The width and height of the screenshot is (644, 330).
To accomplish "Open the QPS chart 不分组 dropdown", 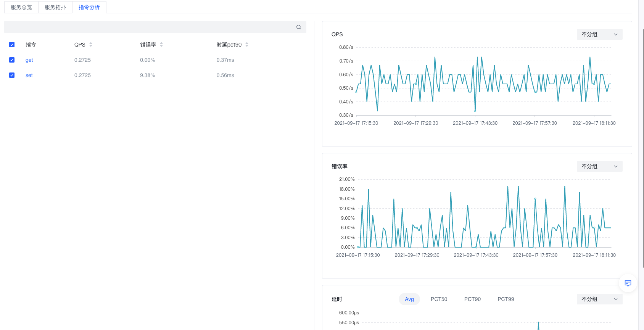I will point(599,34).
